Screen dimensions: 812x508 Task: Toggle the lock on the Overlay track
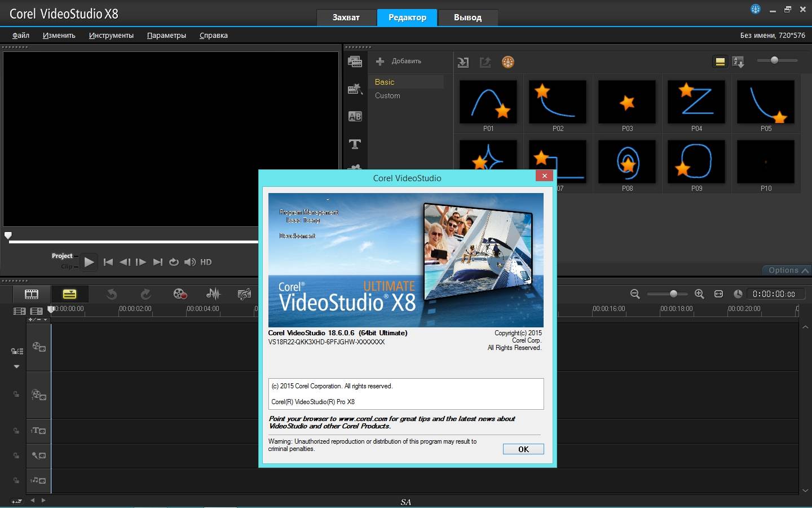coord(16,394)
